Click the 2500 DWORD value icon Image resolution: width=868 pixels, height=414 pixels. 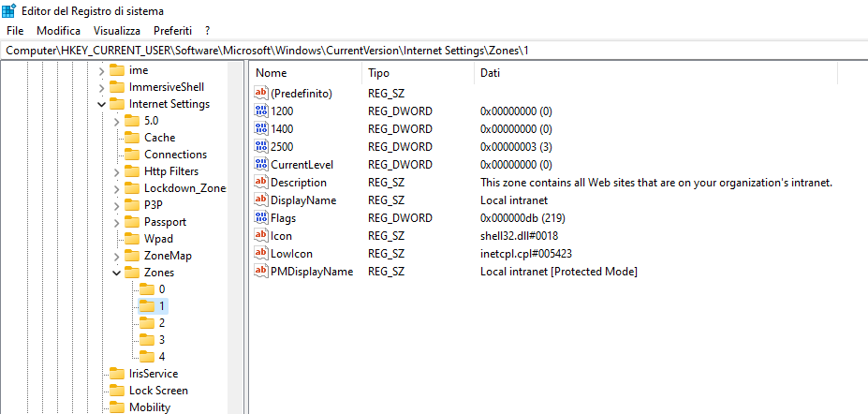point(260,147)
